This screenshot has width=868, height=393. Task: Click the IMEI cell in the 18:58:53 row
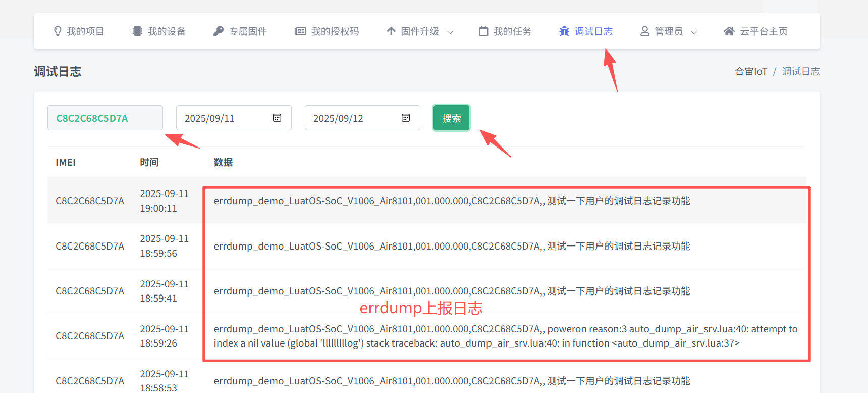(x=90, y=381)
